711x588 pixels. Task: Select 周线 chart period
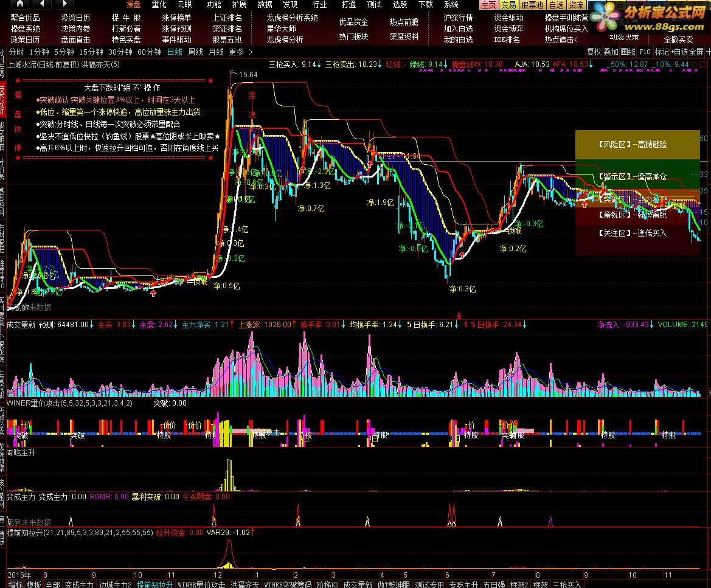(195, 52)
